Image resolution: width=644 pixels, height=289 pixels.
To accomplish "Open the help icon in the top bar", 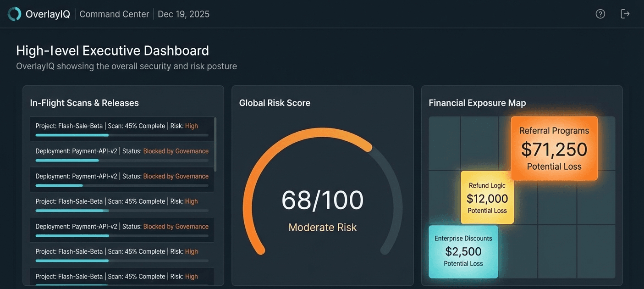I will point(600,13).
